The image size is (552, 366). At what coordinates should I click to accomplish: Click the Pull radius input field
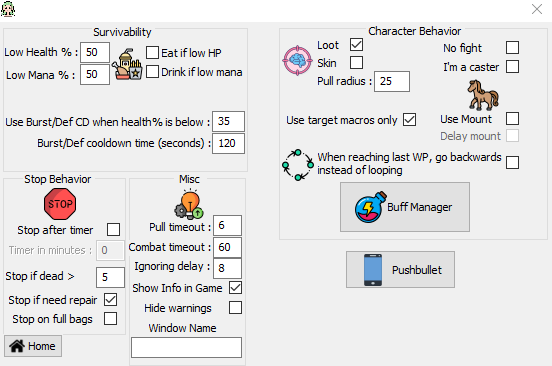click(392, 81)
